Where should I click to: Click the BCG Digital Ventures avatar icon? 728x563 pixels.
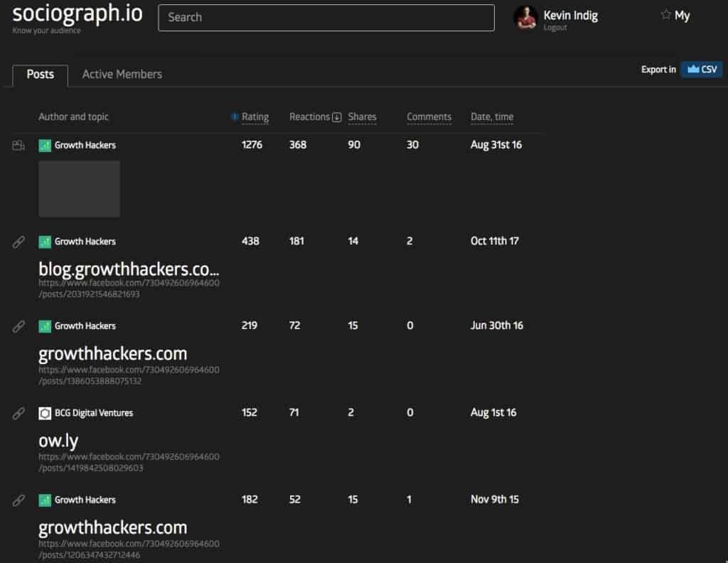point(45,413)
